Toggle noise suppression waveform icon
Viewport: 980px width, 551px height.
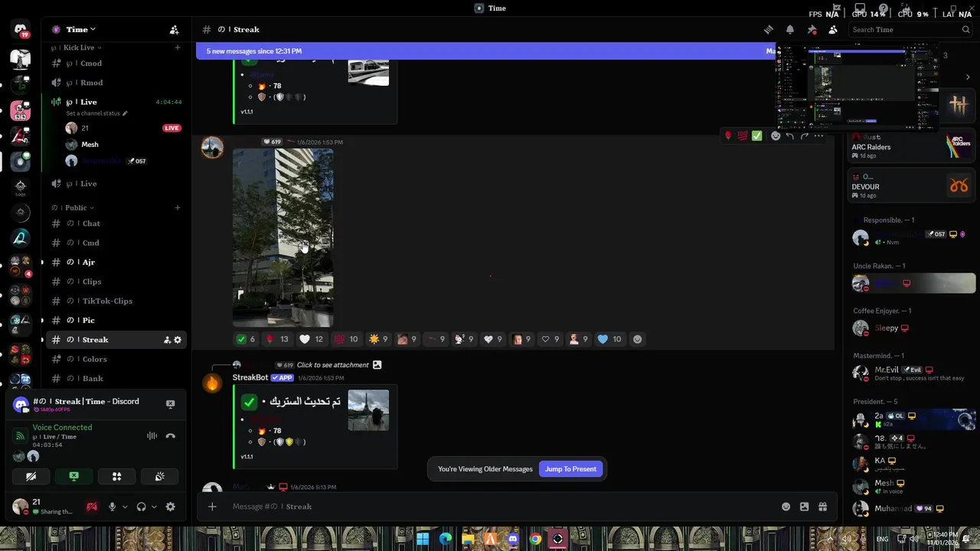click(x=152, y=435)
